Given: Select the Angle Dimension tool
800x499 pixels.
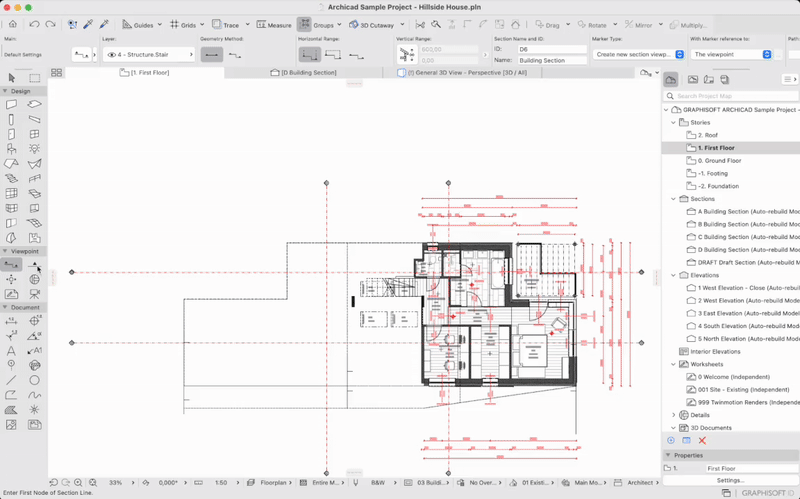Looking at the screenshot, I should click(x=34, y=336).
